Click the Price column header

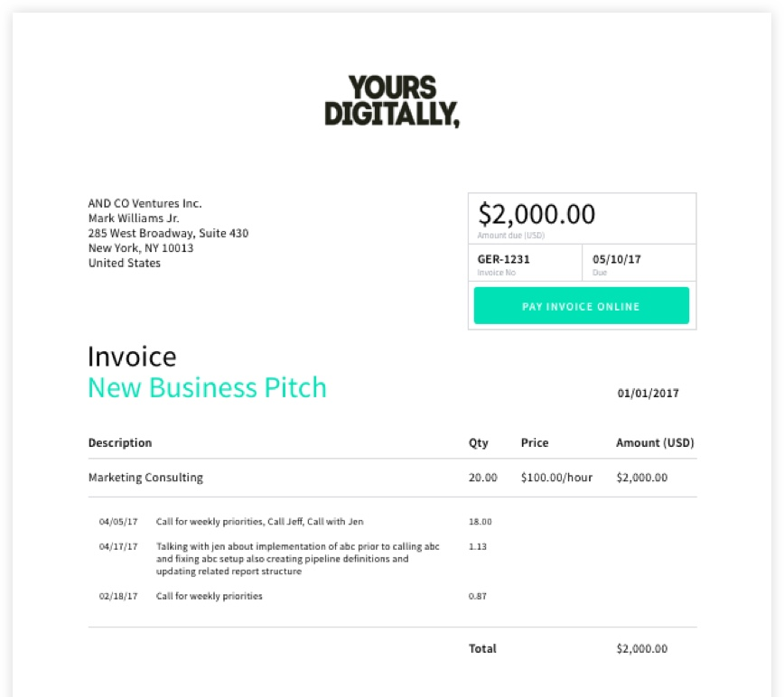click(x=535, y=442)
